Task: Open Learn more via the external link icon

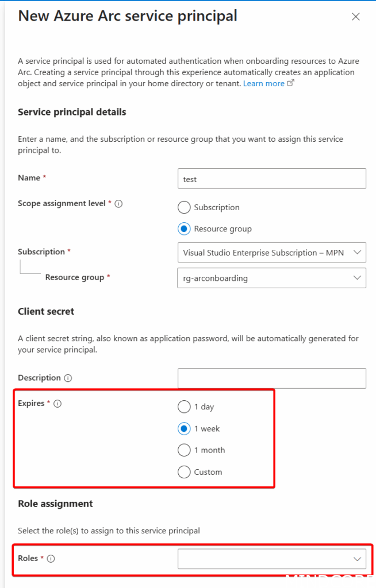Action: click(291, 82)
